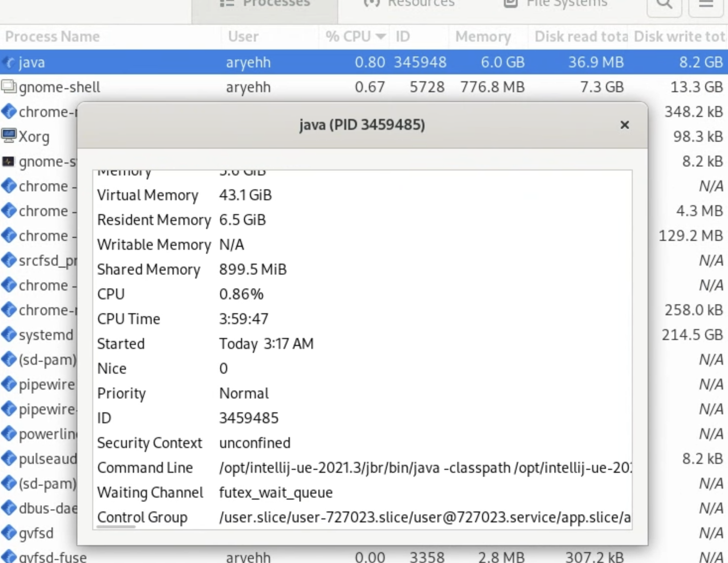
Task: Click the pulseaudio process icon
Action: 8,458
